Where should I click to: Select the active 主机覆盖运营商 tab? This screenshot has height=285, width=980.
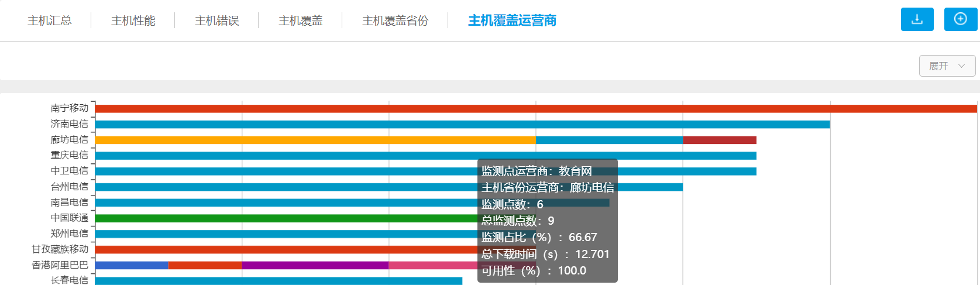coord(512,21)
